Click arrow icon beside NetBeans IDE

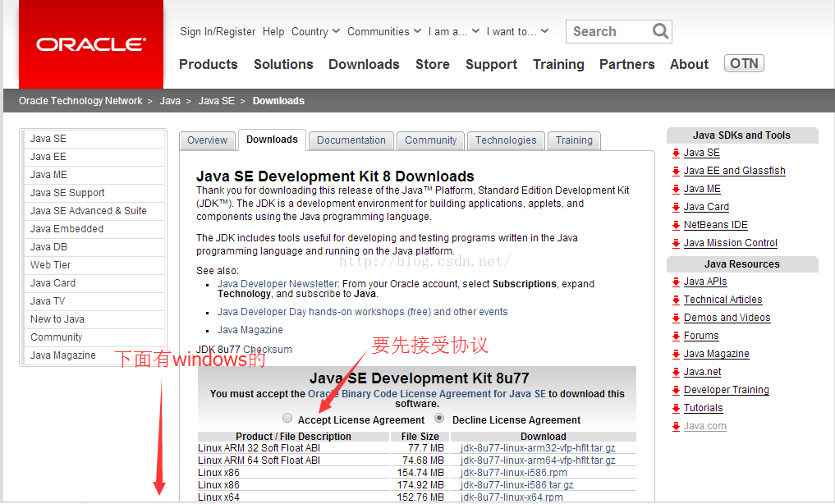[676, 226]
